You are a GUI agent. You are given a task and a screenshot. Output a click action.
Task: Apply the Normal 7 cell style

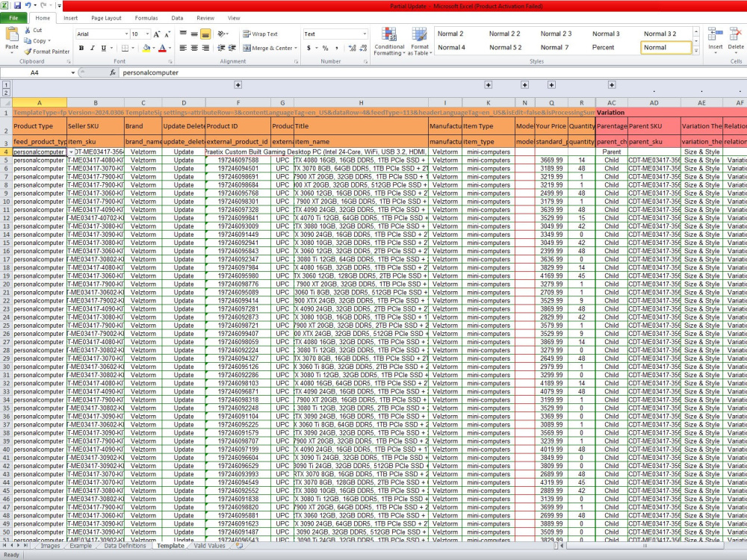pyautogui.click(x=554, y=48)
